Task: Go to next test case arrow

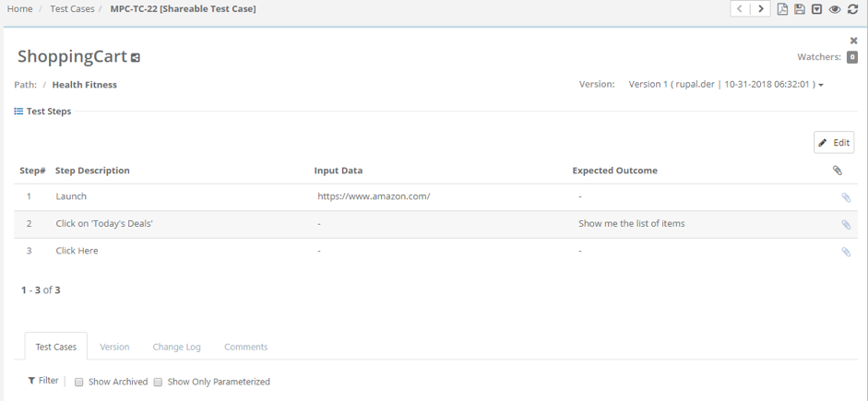Action: (761, 9)
